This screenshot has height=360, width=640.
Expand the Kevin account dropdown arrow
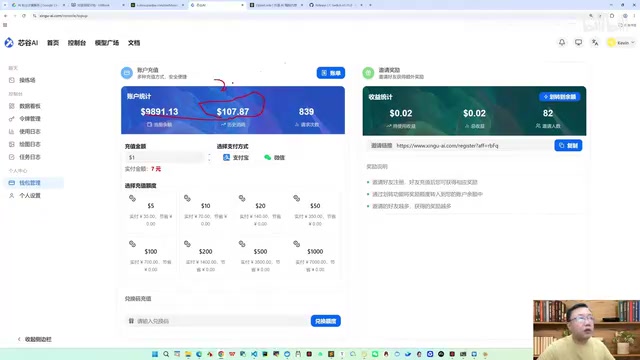coord(633,42)
